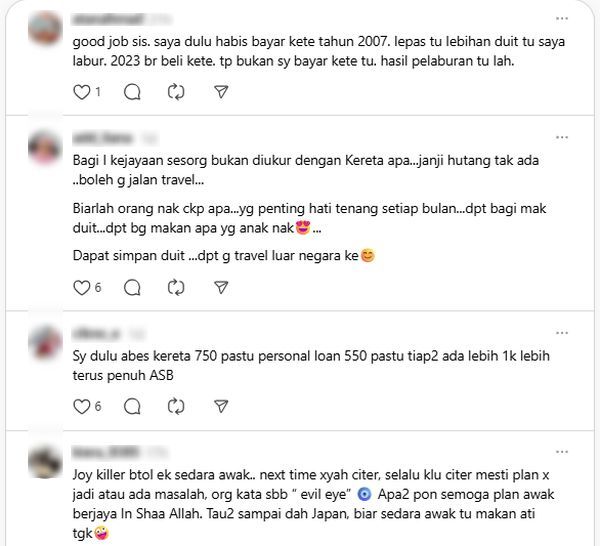Viewport: 600px width, 546px height.
Task: Open blurred username above 'Bagi I kejayaan' comment
Action: [x=103, y=138]
